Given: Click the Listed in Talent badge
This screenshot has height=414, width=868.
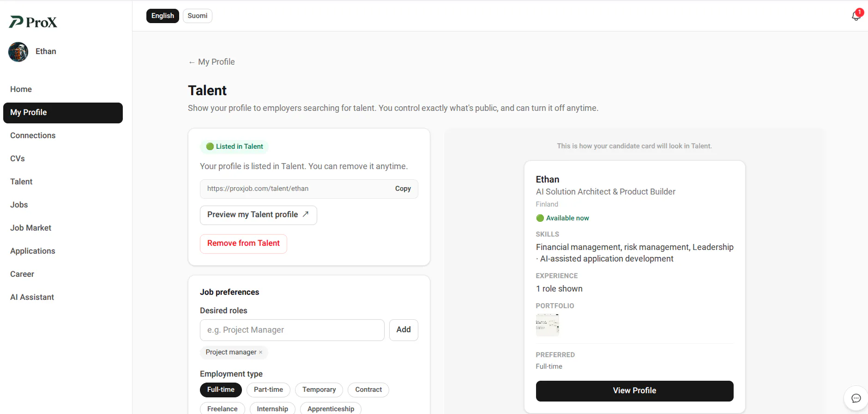Looking at the screenshot, I should (x=234, y=146).
